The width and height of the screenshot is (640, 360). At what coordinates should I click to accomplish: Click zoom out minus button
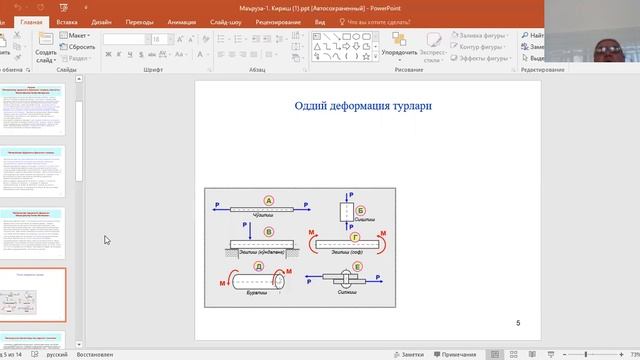[564, 354]
